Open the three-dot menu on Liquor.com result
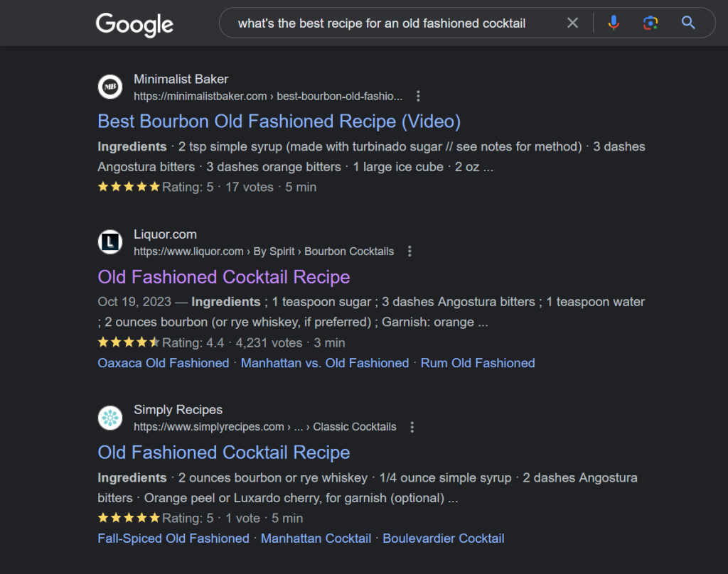The height and width of the screenshot is (574, 728). (409, 251)
